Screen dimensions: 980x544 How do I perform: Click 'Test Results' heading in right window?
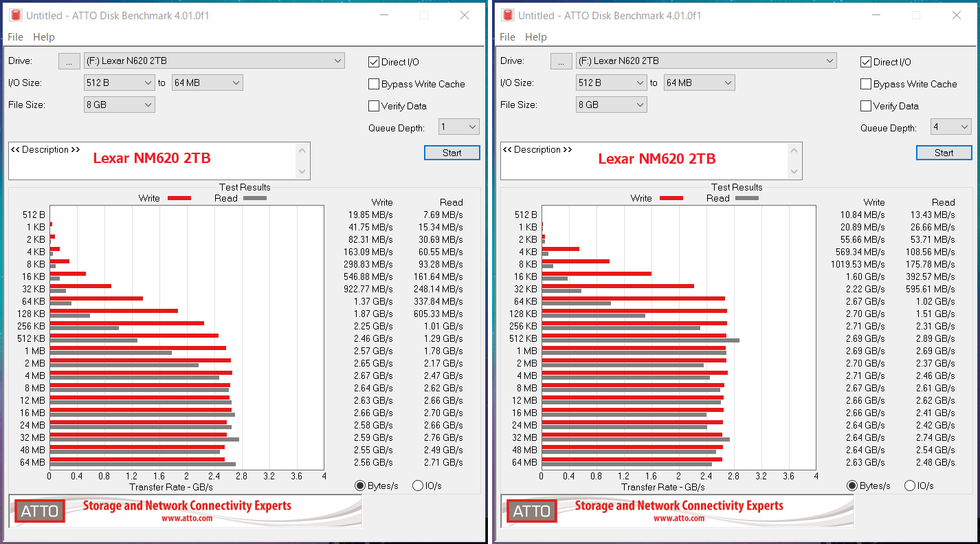pyautogui.click(x=737, y=187)
